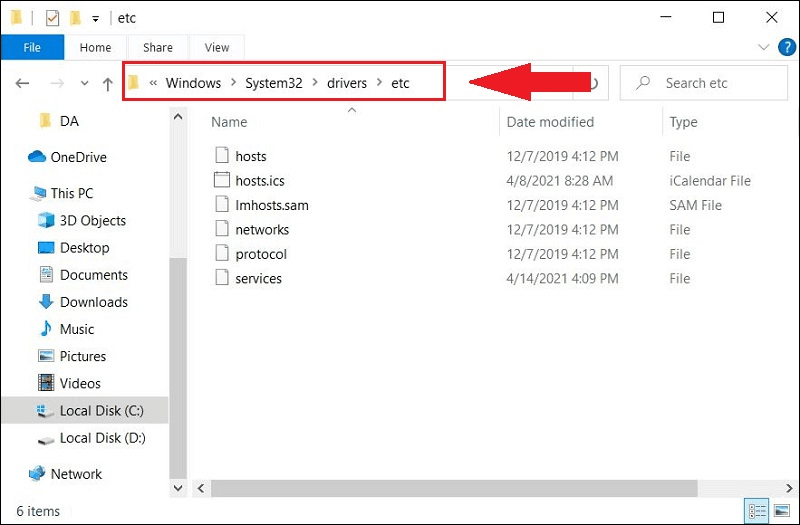Switch to the View ribbon tab

tap(217, 47)
